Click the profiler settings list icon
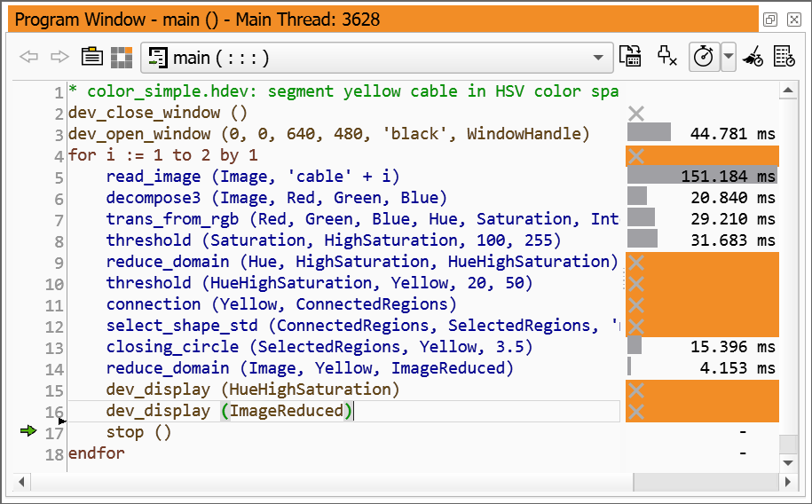The height and width of the screenshot is (504, 812). pyautogui.click(x=784, y=58)
